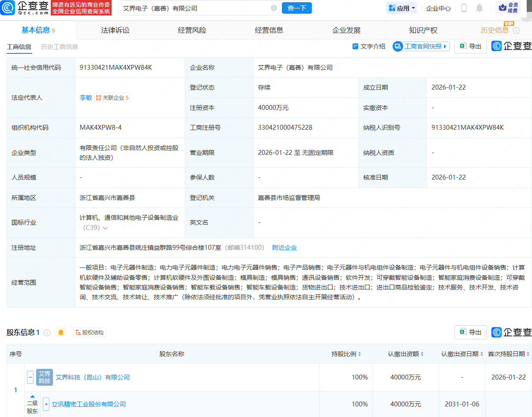Switch to the 法律诉讼 tab
The image size is (532, 417).
[115, 30]
